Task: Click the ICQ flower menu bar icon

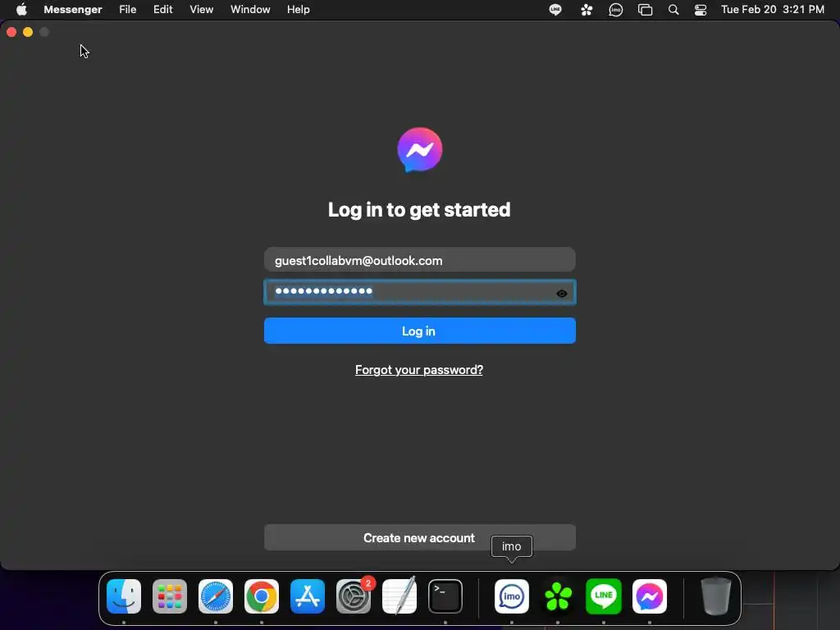Action: [x=587, y=10]
